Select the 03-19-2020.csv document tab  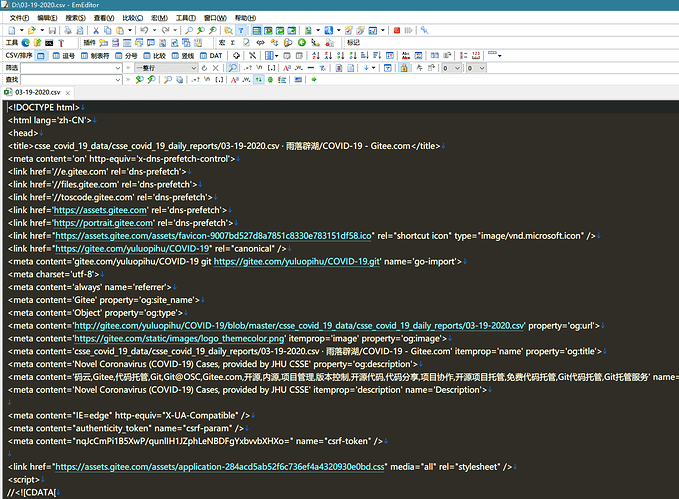coord(37,91)
